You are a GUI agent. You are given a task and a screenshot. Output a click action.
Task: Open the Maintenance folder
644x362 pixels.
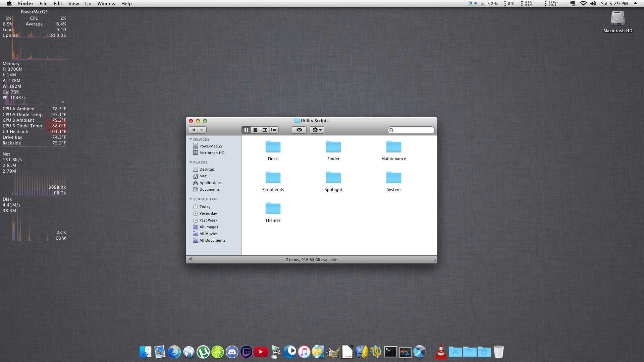click(x=393, y=147)
